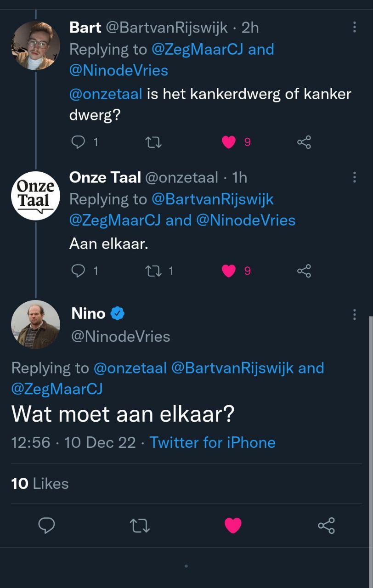Screen dimensions: 373x588
Task: Open the @ZegMaarCJ mention in Nino's reply line
Action: 57,389
